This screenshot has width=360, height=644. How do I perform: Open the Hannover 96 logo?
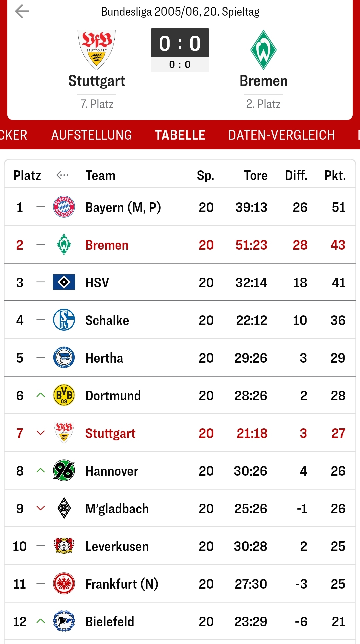(64, 471)
